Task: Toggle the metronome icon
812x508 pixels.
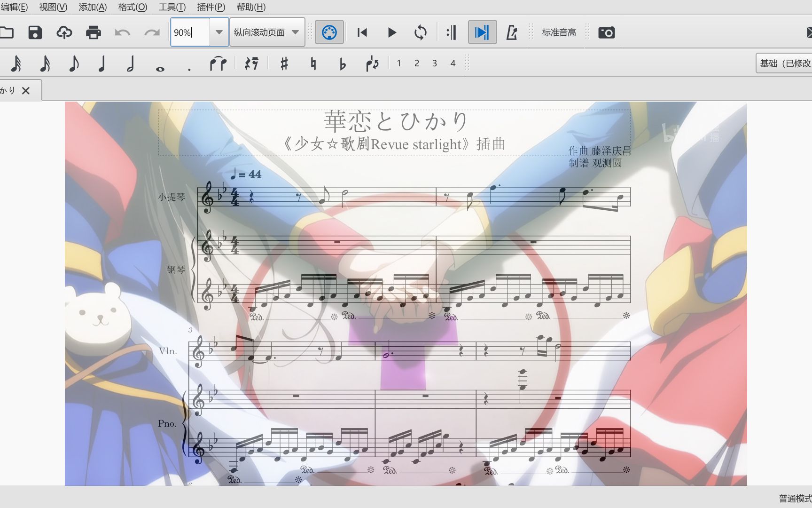Action: [511, 32]
